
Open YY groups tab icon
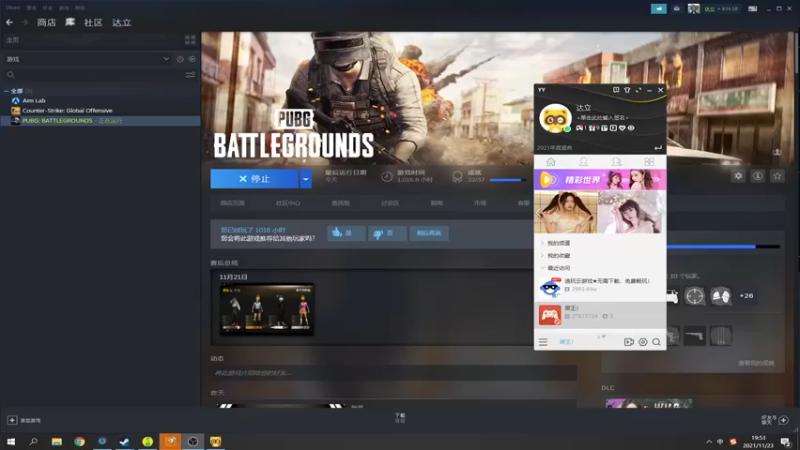tap(616, 162)
